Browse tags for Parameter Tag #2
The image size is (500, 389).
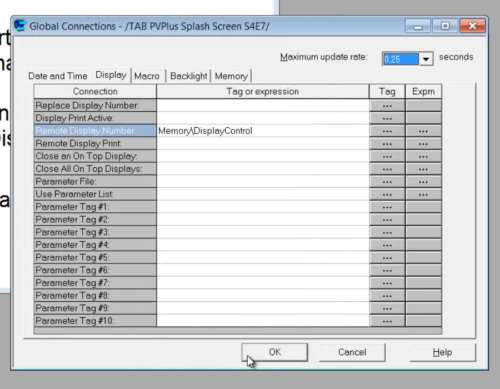(x=387, y=220)
